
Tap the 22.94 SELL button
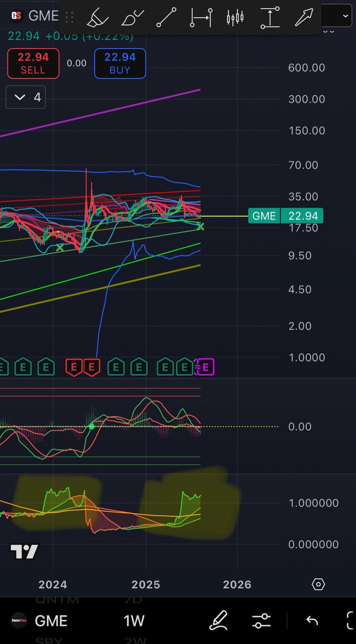pos(33,63)
